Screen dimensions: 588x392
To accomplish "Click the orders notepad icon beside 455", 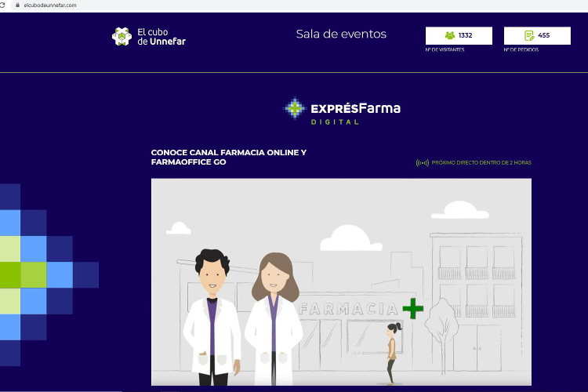I will pos(529,35).
